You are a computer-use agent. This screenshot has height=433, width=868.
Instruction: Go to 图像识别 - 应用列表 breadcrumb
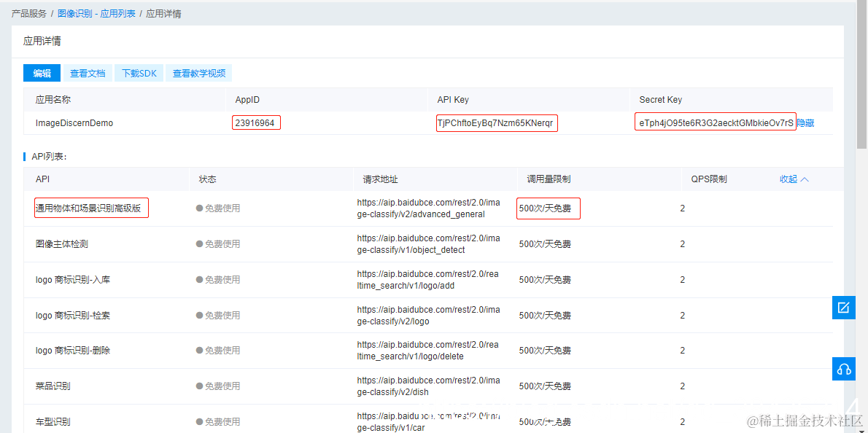(x=96, y=13)
